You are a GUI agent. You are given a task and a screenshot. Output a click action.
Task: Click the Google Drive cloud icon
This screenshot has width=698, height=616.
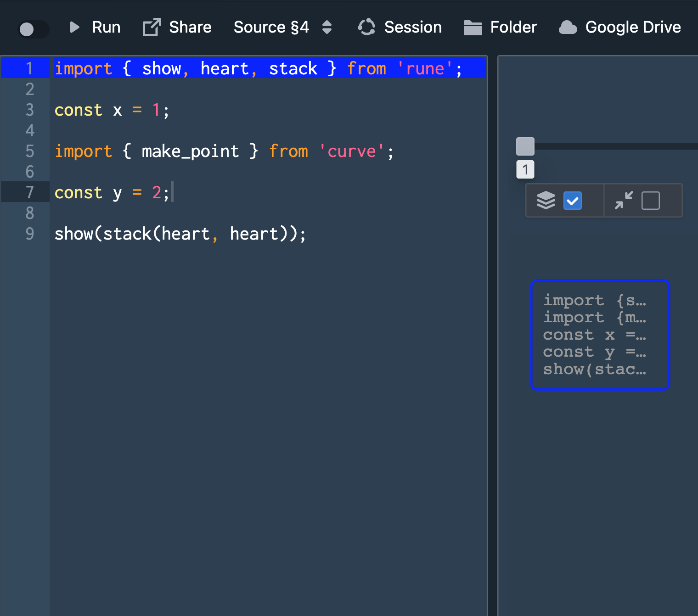coord(568,27)
